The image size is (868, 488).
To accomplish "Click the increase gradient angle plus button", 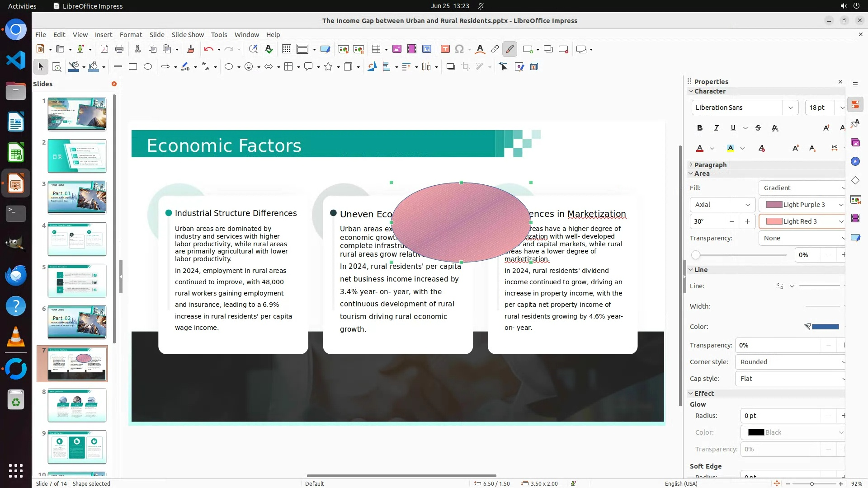I will click(747, 221).
